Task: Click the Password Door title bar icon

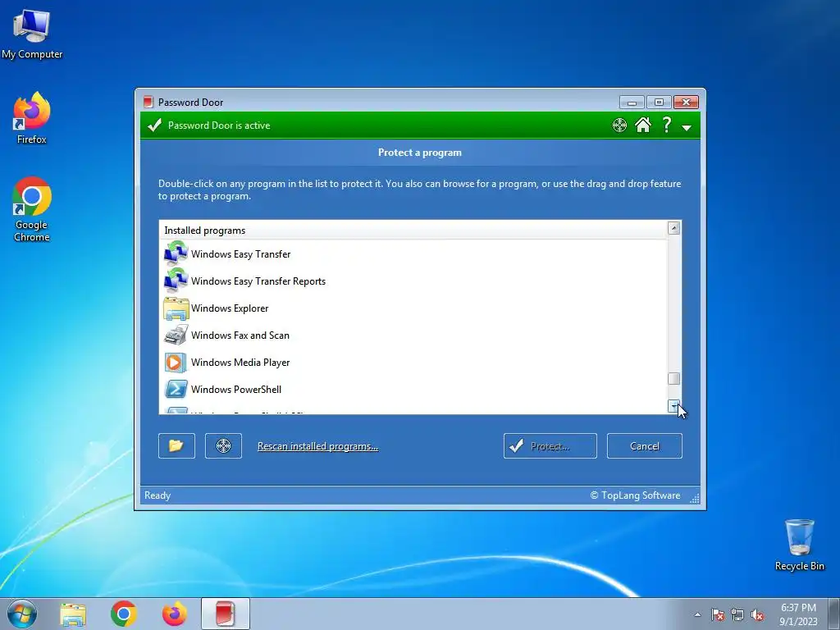Action: pos(148,102)
